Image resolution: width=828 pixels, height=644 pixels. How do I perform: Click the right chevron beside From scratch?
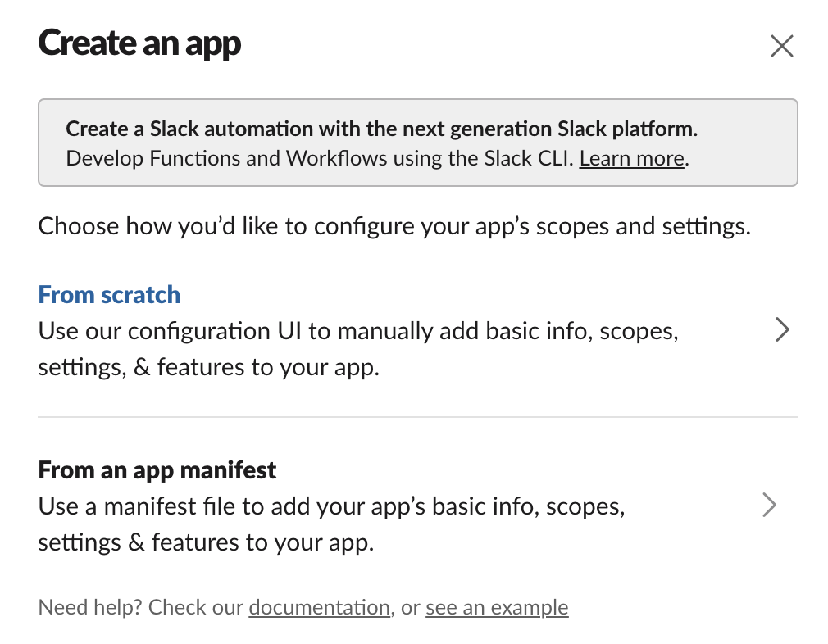[783, 329]
